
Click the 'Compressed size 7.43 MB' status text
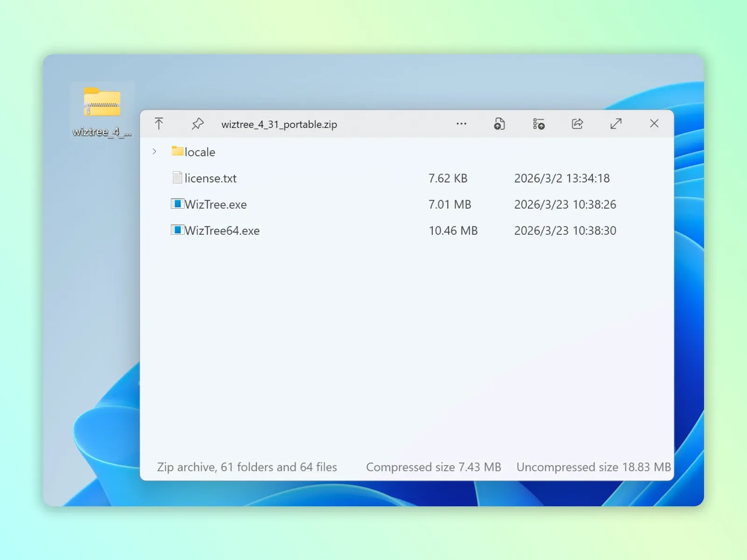(433, 467)
